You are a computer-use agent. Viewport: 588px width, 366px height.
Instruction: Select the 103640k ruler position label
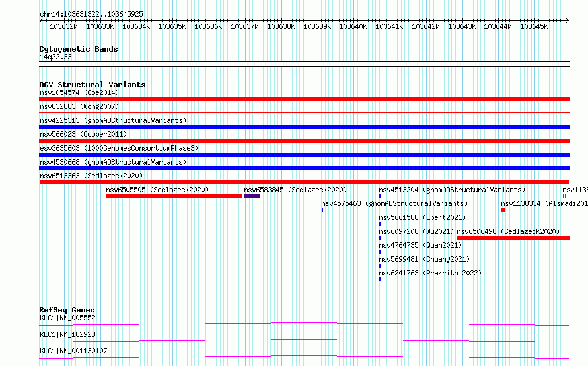tap(353, 26)
